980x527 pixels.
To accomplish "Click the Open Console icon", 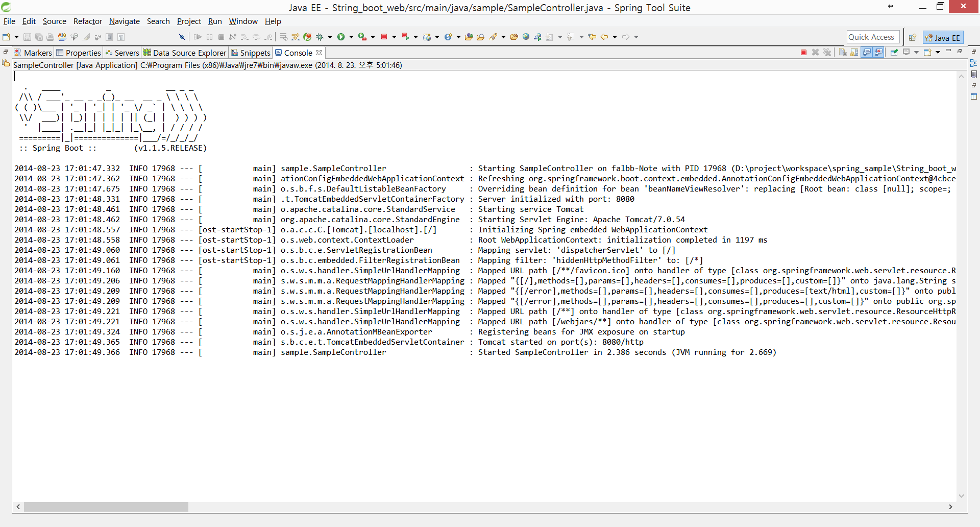I will [927, 53].
